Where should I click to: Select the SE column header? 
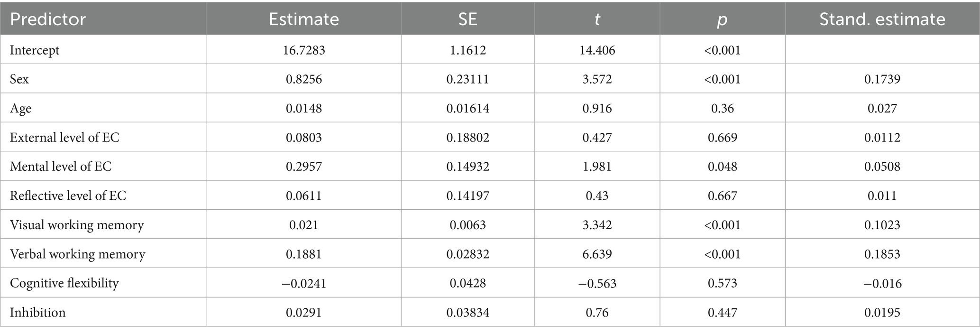pos(467,19)
